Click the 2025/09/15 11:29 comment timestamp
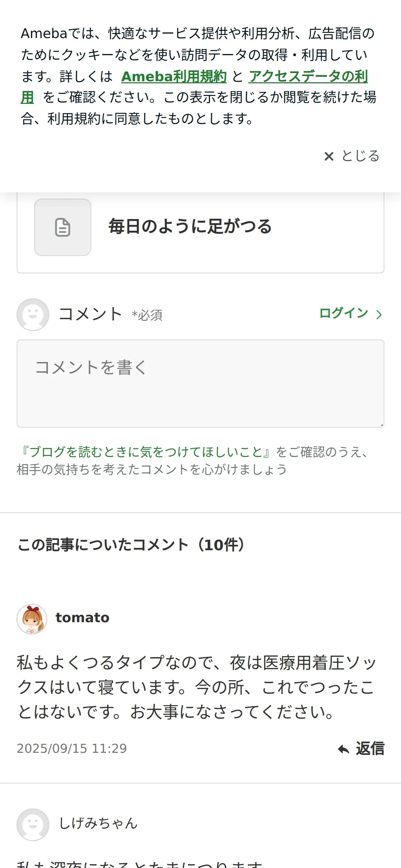Viewport: 401px width, 868px height. [x=72, y=749]
